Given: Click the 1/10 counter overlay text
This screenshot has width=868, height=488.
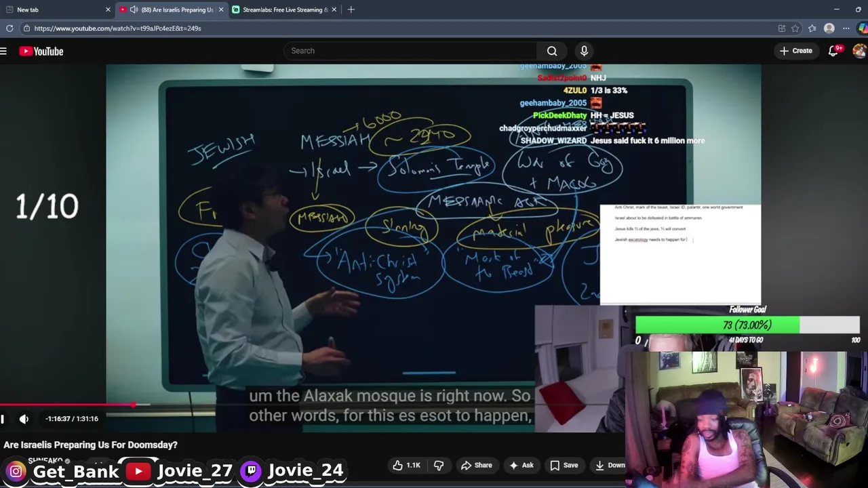Looking at the screenshot, I should [x=47, y=207].
